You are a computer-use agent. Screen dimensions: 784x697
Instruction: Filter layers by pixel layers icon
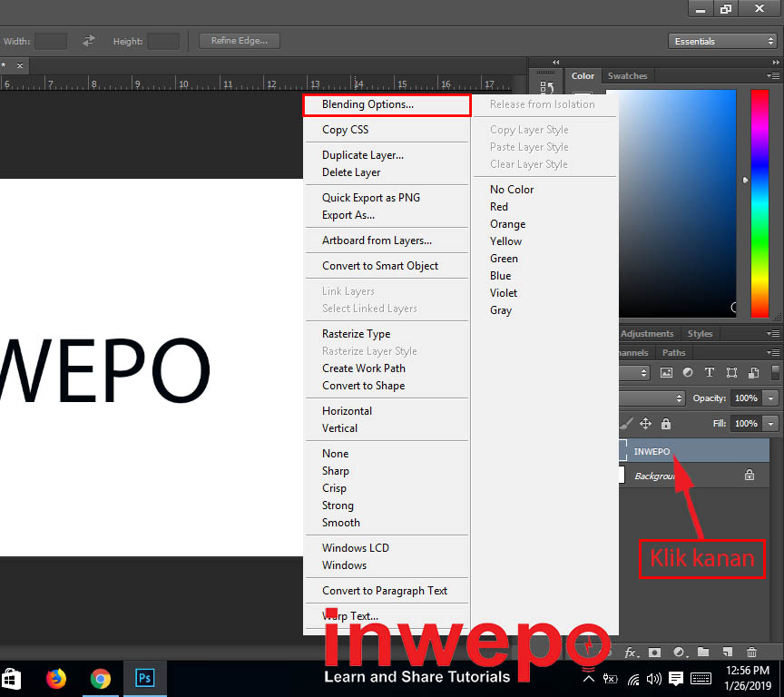pos(666,373)
